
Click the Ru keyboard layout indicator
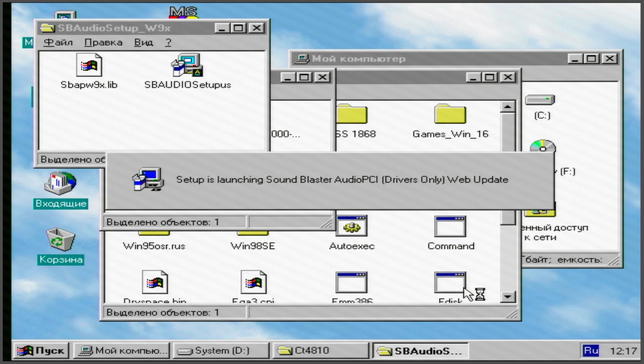tap(591, 350)
